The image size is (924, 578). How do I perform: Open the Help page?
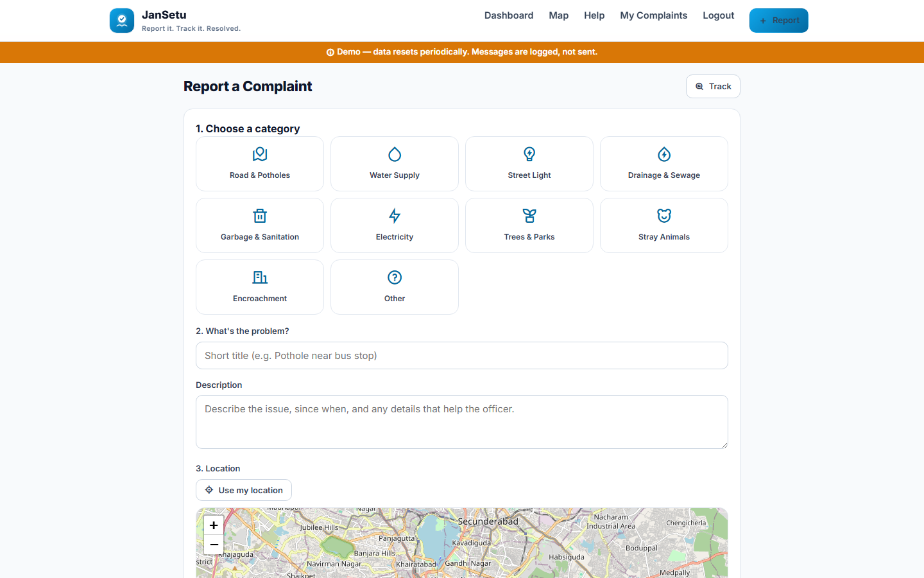(x=594, y=15)
